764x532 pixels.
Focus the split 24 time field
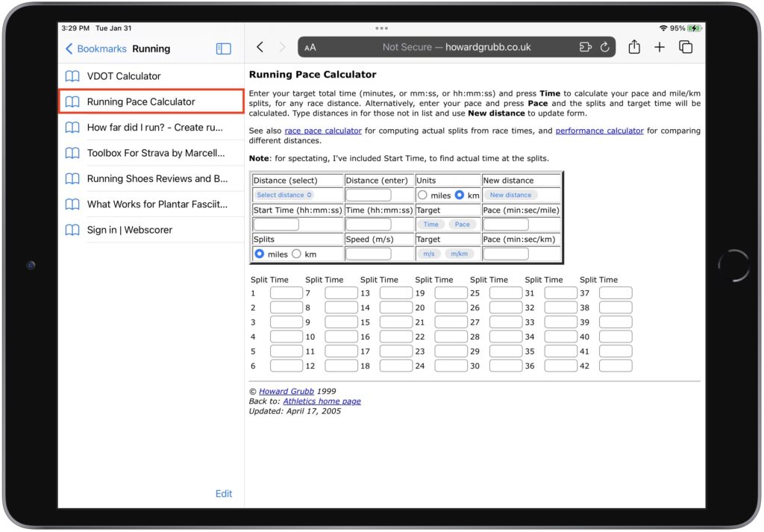[x=451, y=366]
